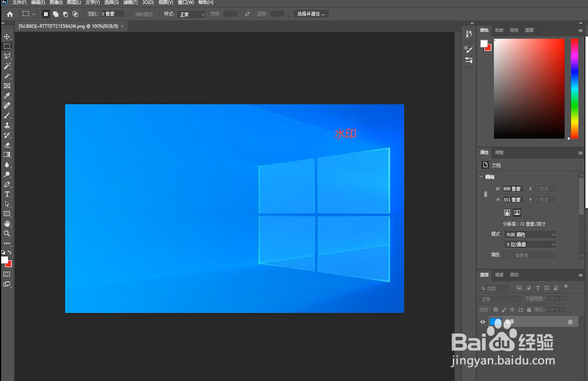588x381 pixels.
Task: Select the Rectangular Marquee tool in toolbox
Action: click(x=7, y=46)
